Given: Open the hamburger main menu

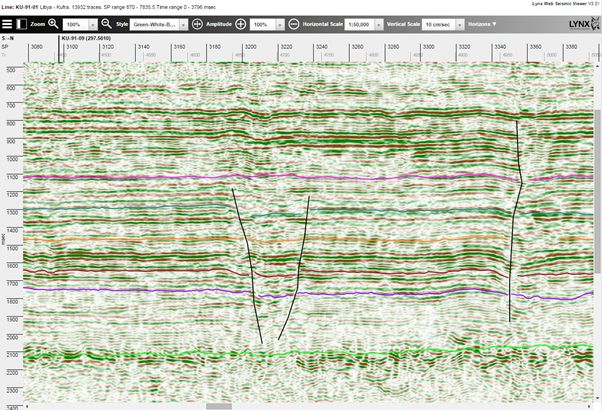Looking at the screenshot, I should (x=7, y=24).
